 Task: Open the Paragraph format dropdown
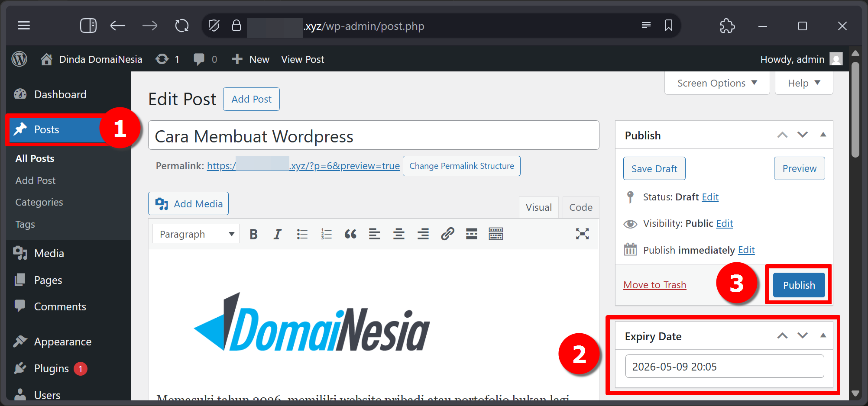[196, 234]
